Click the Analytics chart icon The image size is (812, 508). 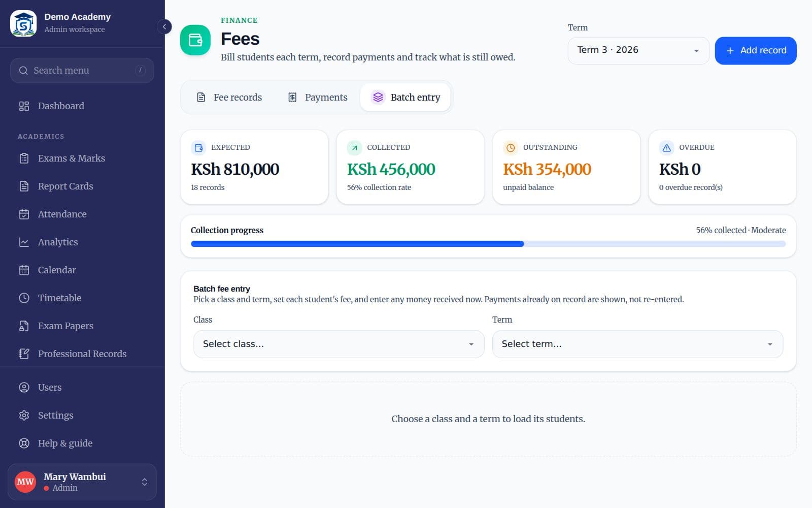tap(24, 242)
